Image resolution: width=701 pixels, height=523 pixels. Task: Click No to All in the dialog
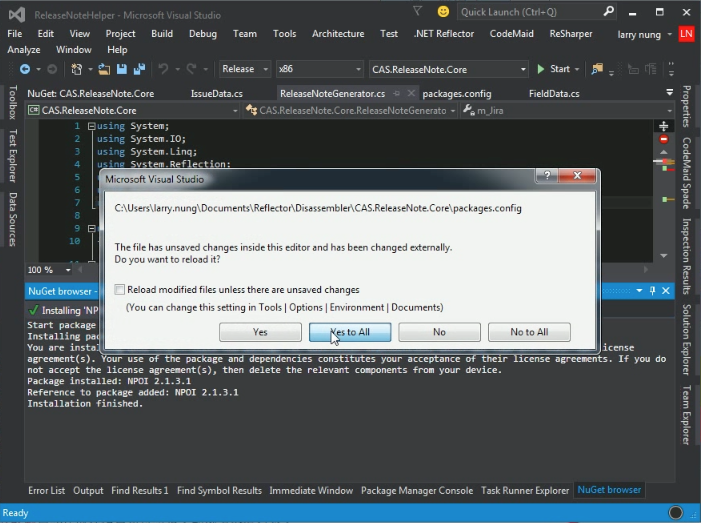pyautogui.click(x=529, y=332)
